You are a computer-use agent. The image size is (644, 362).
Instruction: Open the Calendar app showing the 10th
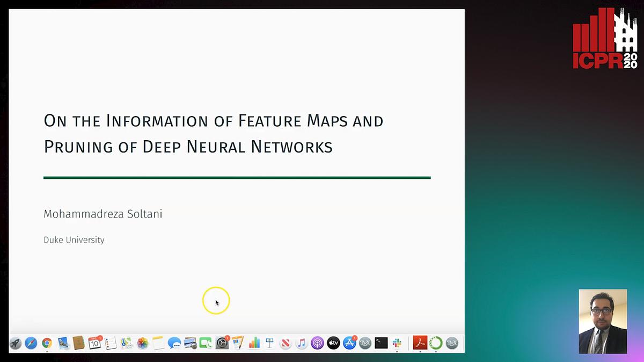coord(96,343)
